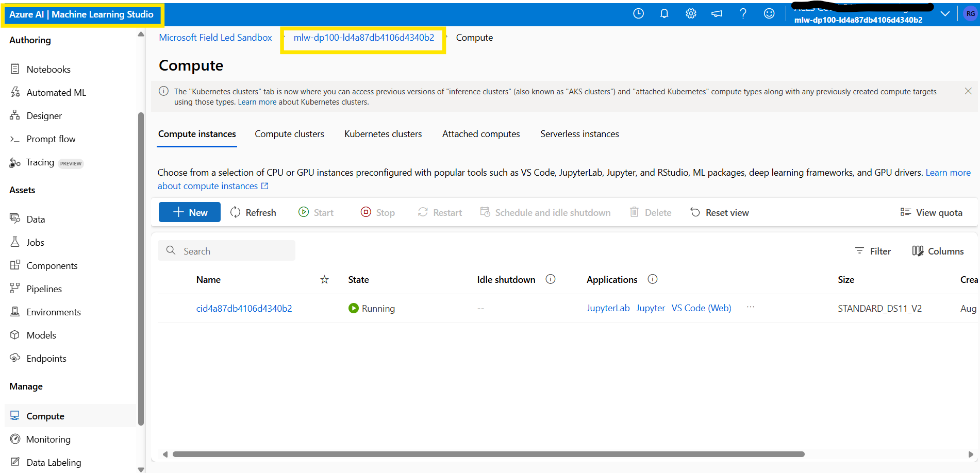Screen dimensions: 980x473
Task: Open Tracing preview in sidebar
Action: pyautogui.click(x=46, y=162)
